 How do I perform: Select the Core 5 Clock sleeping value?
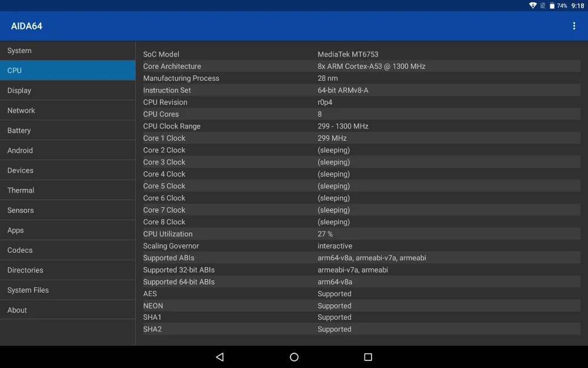click(x=333, y=186)
